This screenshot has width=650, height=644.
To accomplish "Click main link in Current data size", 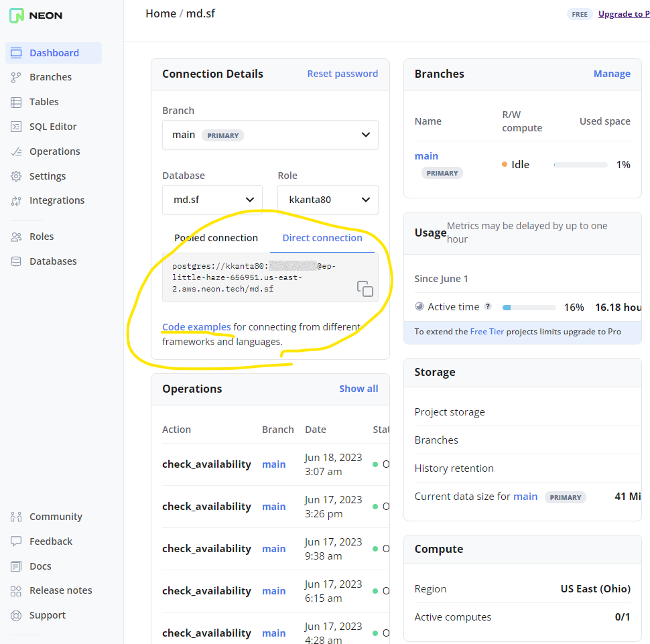I will click(x=525, y=497).
